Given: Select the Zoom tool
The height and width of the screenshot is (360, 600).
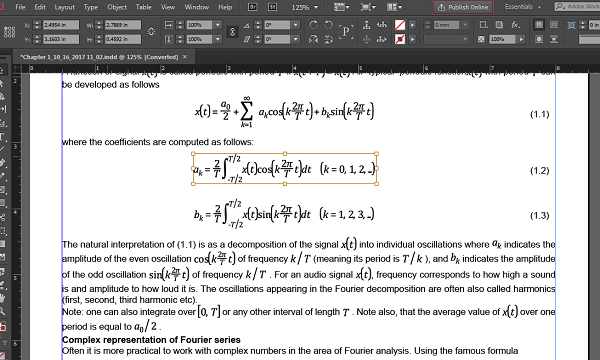Looking at the screenshot, I should [x=2, y=311].
